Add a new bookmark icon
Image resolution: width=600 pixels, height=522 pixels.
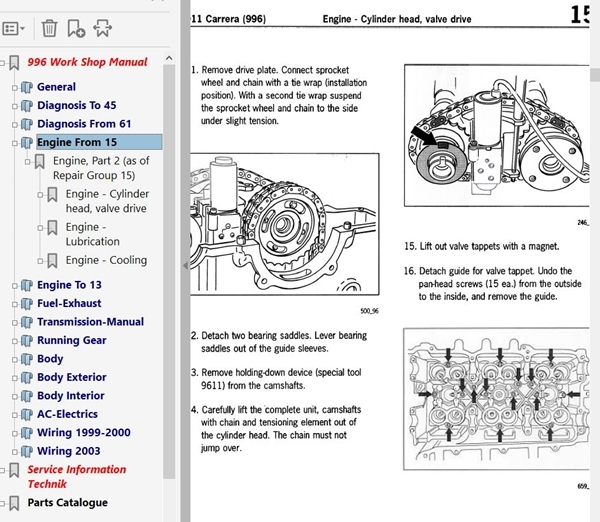76,28
